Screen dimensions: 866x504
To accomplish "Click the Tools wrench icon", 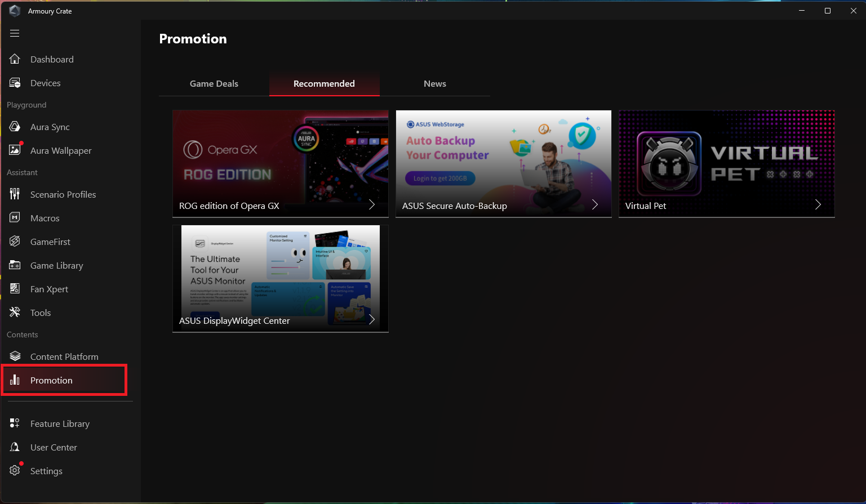I will coord(15,313).
